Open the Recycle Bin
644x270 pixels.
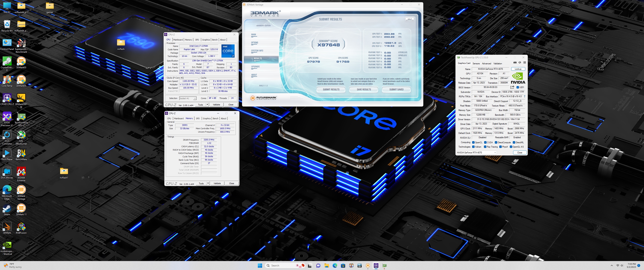click(7, 26)
